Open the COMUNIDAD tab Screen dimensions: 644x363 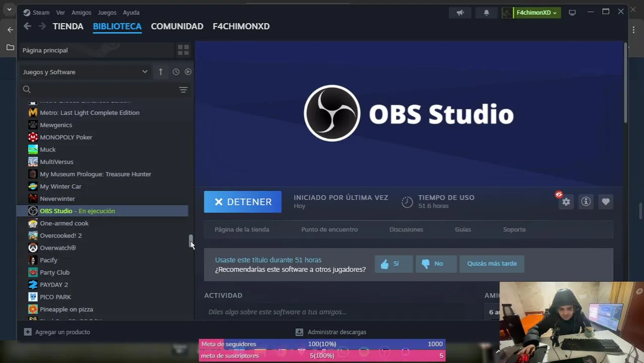click(177, 26)
